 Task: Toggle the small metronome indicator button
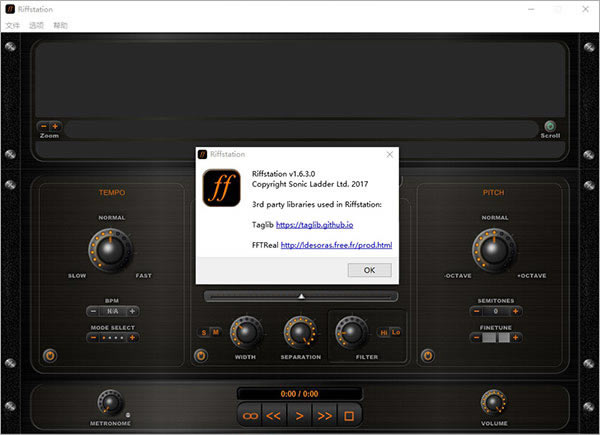128,415
